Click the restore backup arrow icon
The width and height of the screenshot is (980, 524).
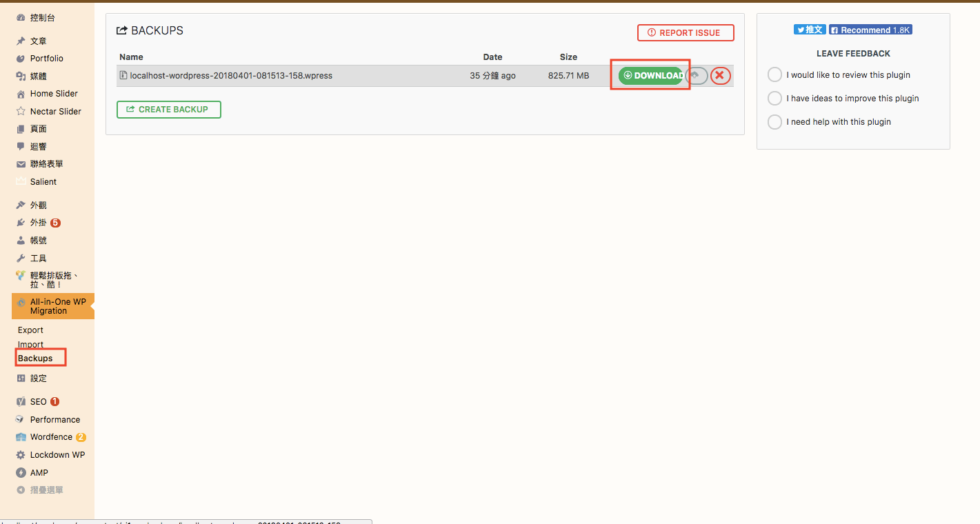click(x=697, y=75)
